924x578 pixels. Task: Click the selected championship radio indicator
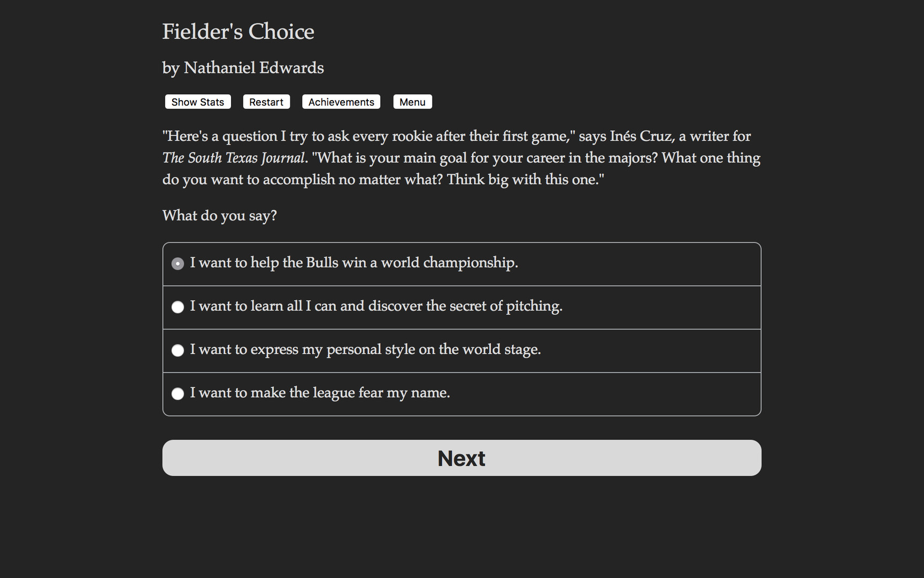pos(178,263)
